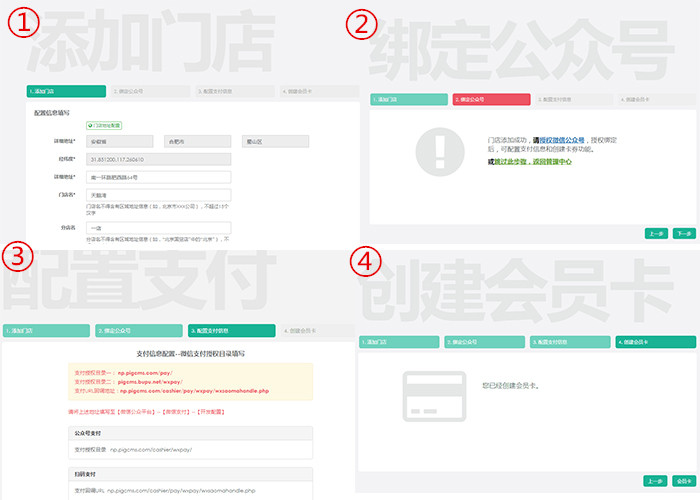
Task: Click the red circled number 1 marker
Action: tap(22, 24)
